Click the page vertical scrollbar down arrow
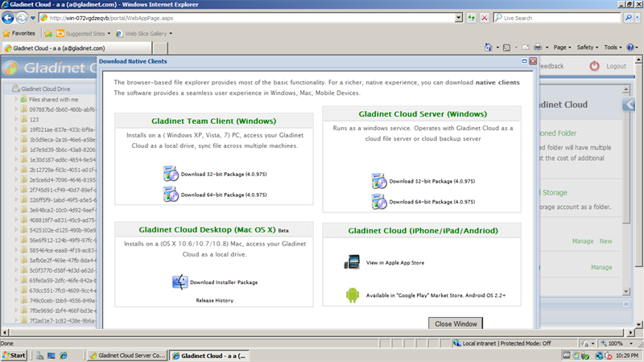644x362 pixels. 638,324
